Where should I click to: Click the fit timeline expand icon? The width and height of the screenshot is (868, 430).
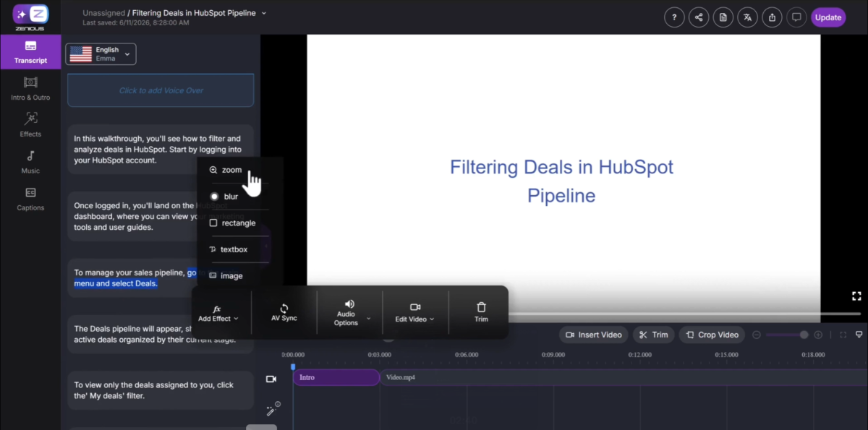pos(843,335)
